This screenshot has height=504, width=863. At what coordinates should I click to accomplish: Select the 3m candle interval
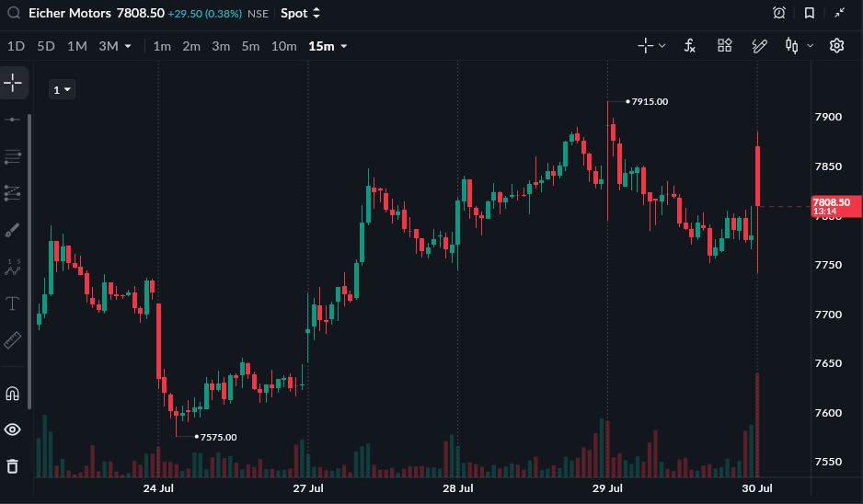(221, 46)
